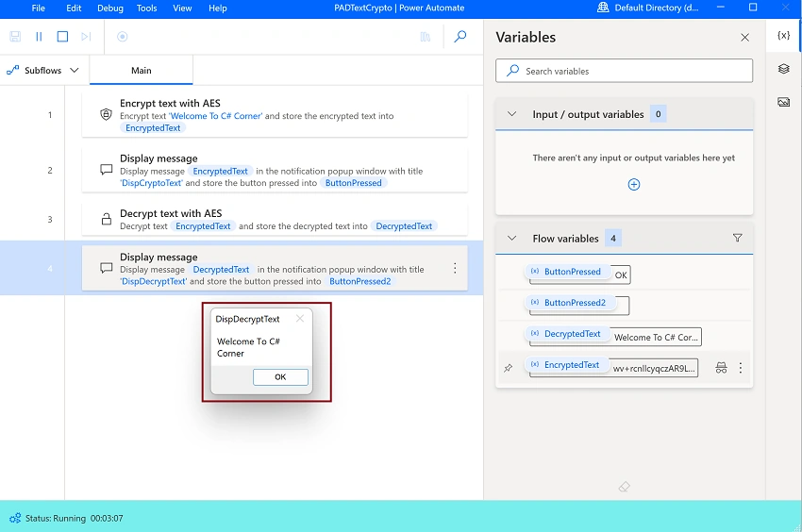The height and width of the screenshot is (532, 802).
Task: Select the DecryptedText flow variable
Action: tap(568, 334)
